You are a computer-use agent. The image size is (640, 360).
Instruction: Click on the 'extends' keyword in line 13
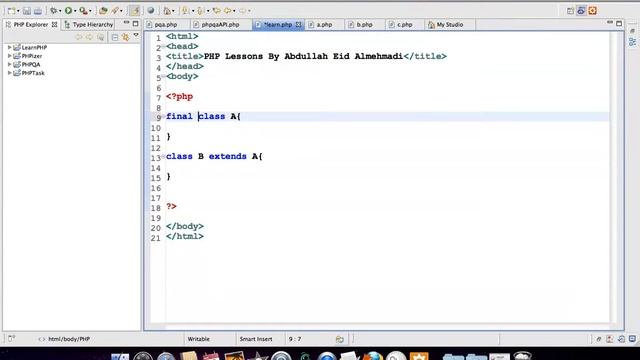(227, 156)
